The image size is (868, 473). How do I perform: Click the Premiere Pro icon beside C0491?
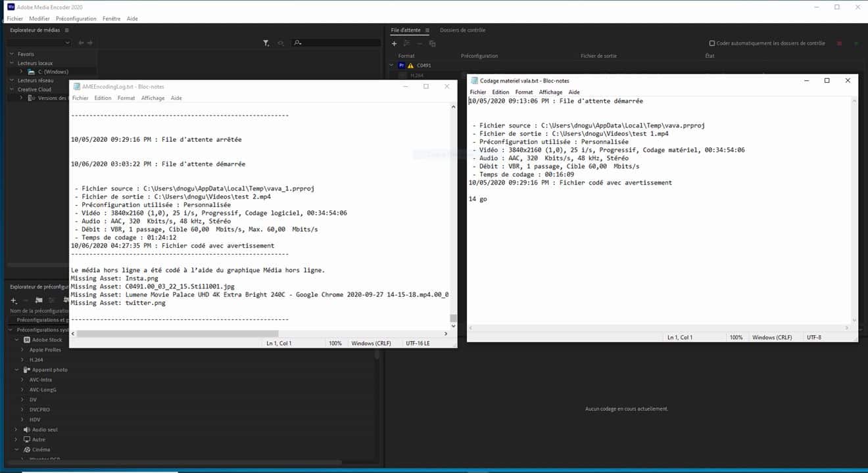pyautogui.click(x=401, y=66)
